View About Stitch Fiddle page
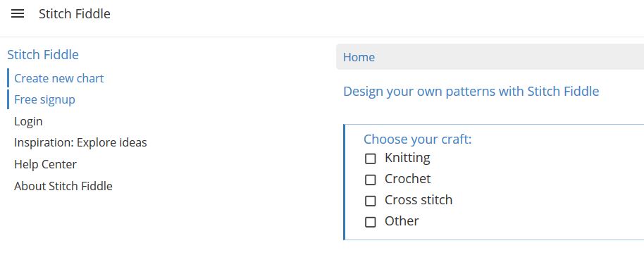This screenshot has height=267, width=644. coord(63,186)
